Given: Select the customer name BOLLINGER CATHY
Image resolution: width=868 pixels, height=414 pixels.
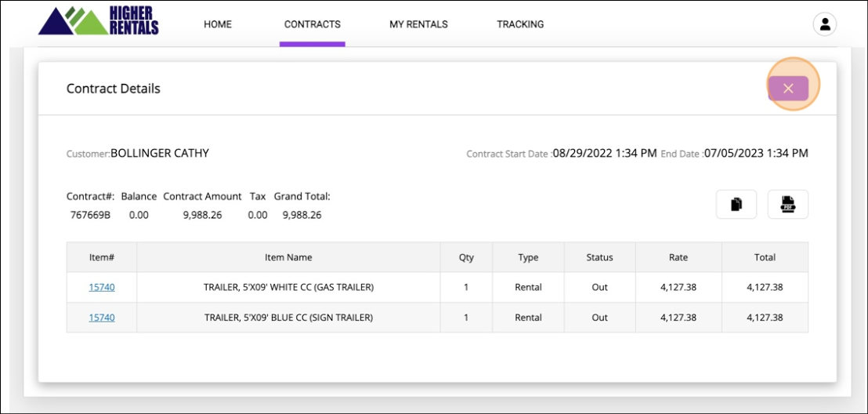Looking at the screenshot, I should 160,154.
